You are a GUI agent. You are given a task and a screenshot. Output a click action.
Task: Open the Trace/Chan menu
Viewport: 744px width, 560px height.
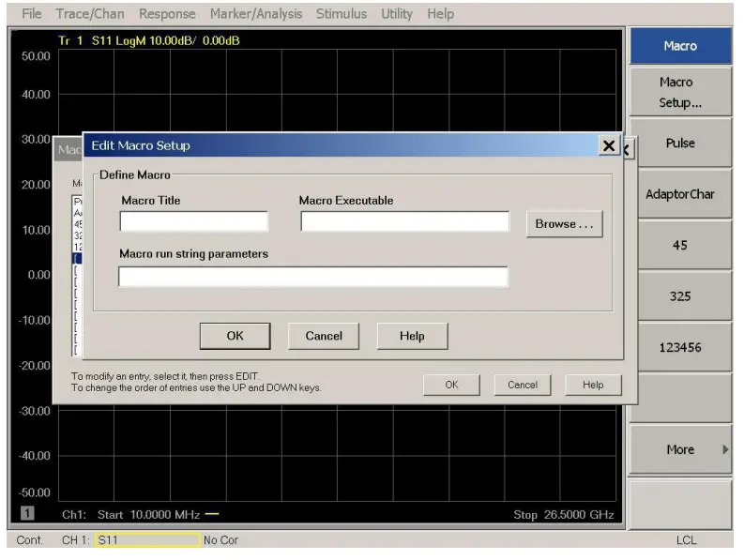tap(91, 14)
